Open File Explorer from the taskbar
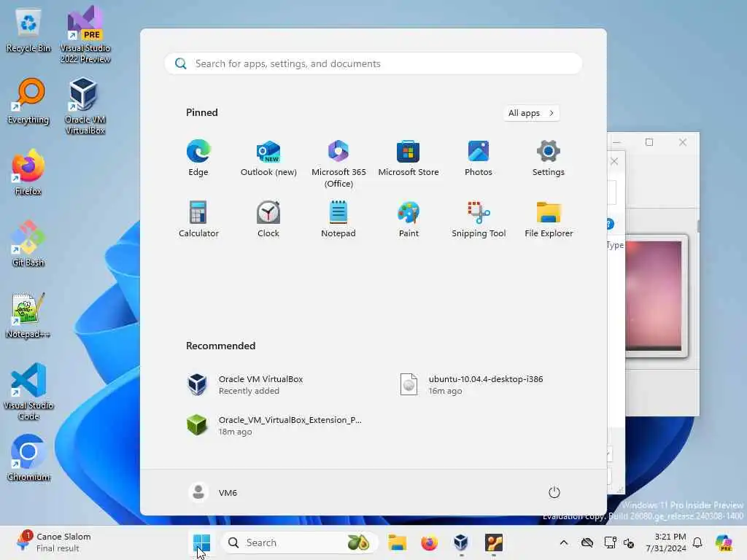Viewport: 747px width, 560px height. click(x=397, y=542)
